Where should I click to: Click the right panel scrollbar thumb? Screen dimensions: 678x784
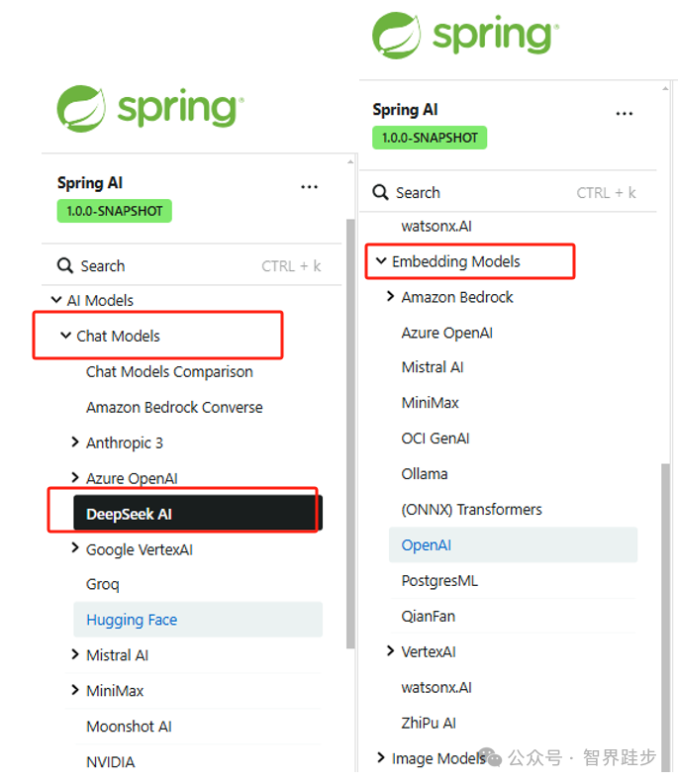(665, 618)
